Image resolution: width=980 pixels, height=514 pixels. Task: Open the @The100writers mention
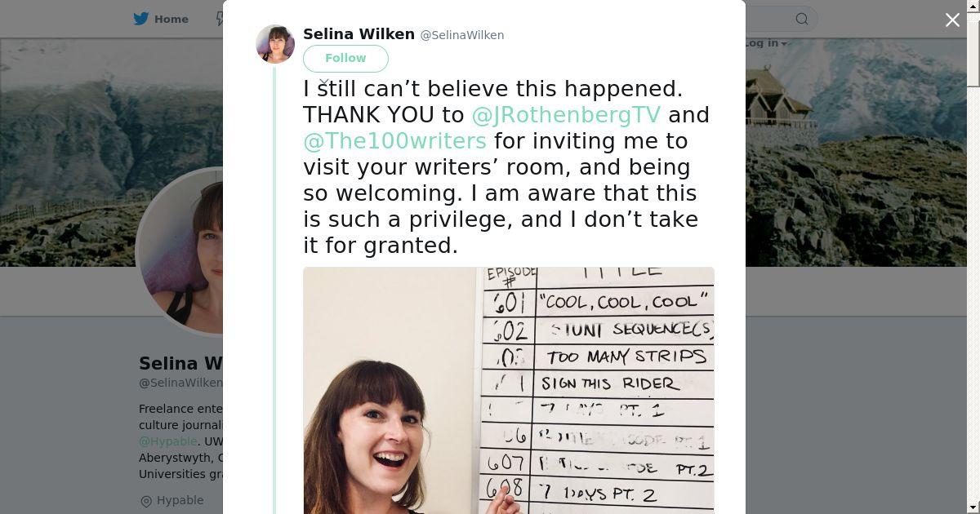point(394,141)
